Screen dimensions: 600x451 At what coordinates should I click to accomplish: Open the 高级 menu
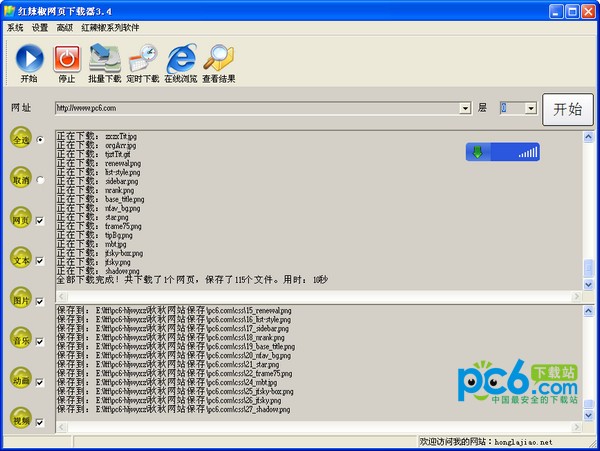pyautogui.click(x=65, y=28)
